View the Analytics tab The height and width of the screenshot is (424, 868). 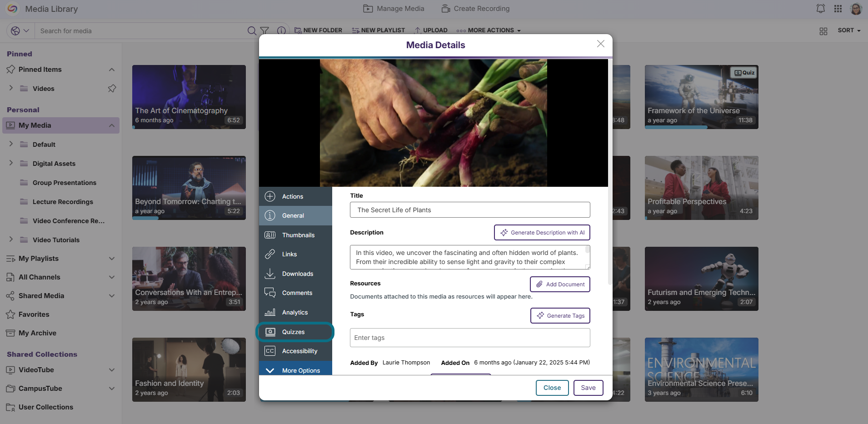click(x=295, y=312)
